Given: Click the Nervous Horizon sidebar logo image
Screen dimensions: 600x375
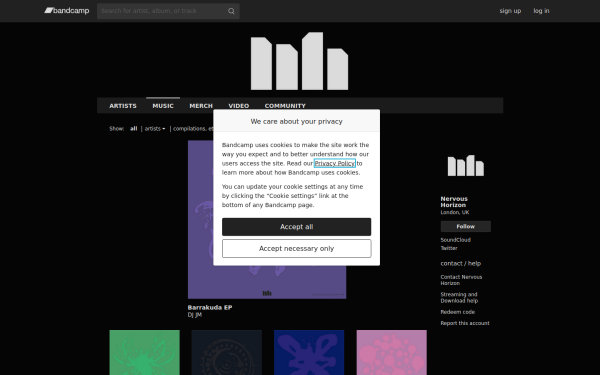Looking at the screenshot, I should (466, 165).
